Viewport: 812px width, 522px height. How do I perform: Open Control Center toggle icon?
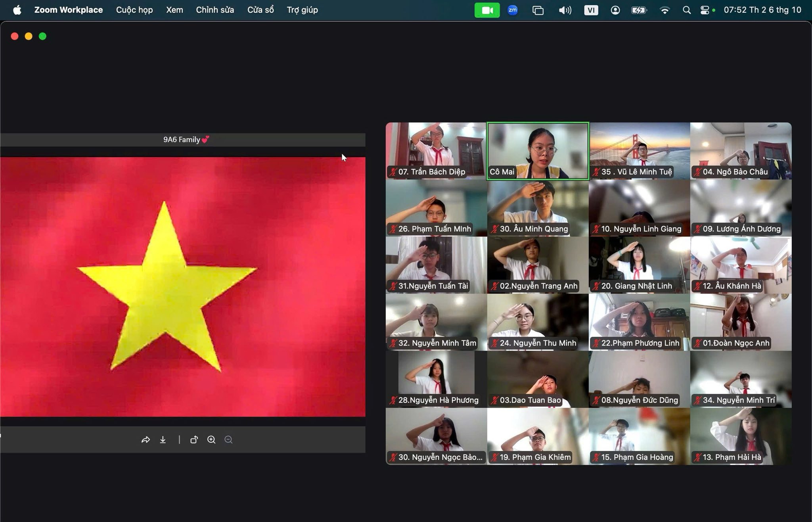(x=705, y=10)
